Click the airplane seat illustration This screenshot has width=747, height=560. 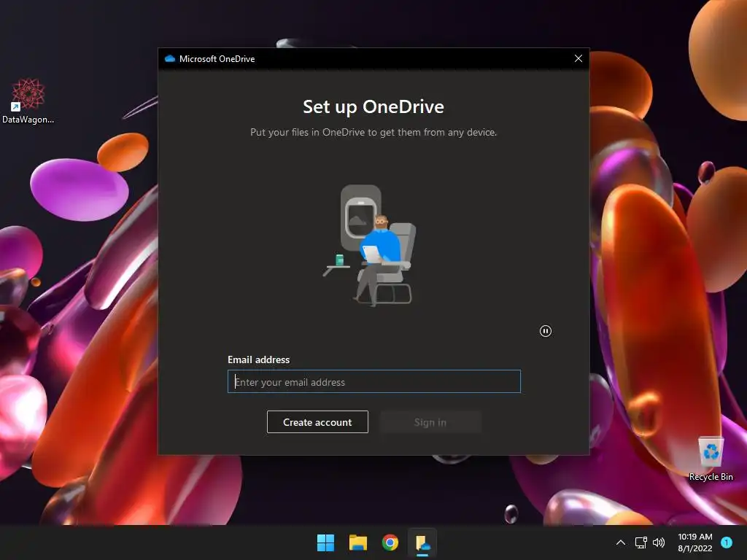pyautogui.click(x=371, y=245)
